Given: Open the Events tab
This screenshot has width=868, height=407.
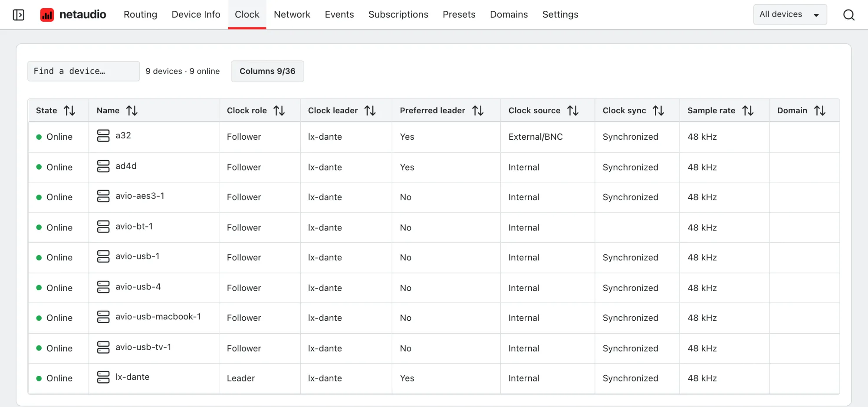Looking at the screenshot, I should click(339, 14).
